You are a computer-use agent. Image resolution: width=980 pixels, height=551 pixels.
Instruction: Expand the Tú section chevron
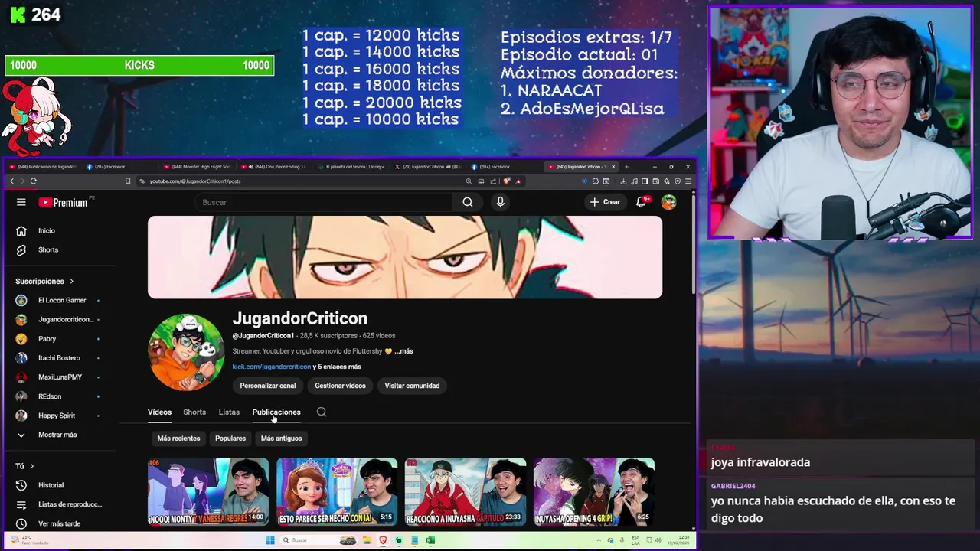(32, 466)
